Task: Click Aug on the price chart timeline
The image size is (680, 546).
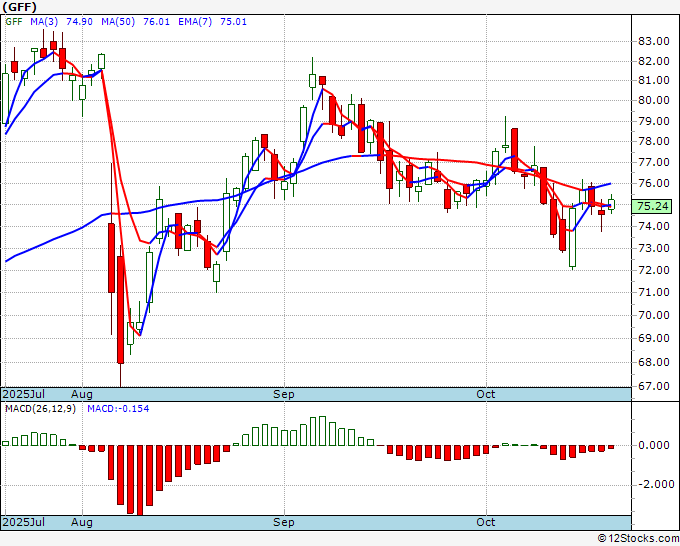Action: [82, 394]
